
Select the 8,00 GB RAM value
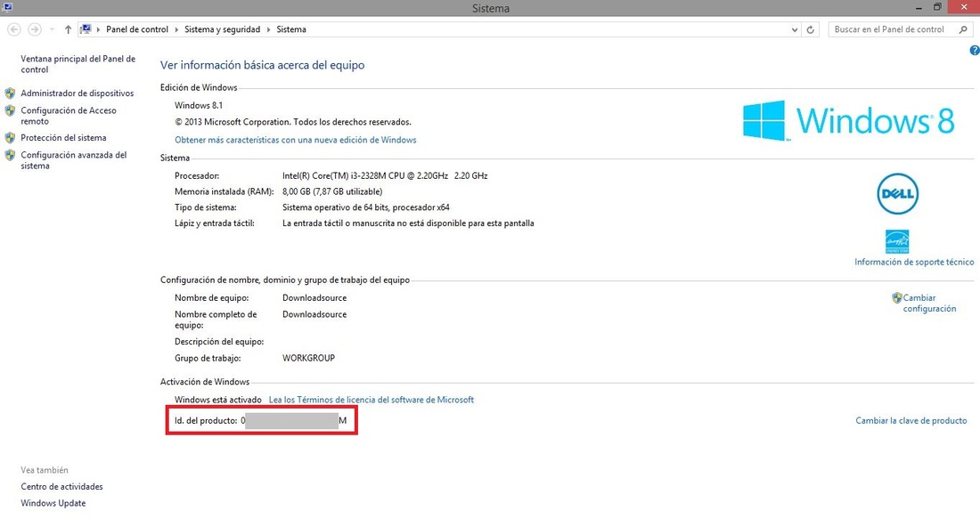click(x=332, y=191)
